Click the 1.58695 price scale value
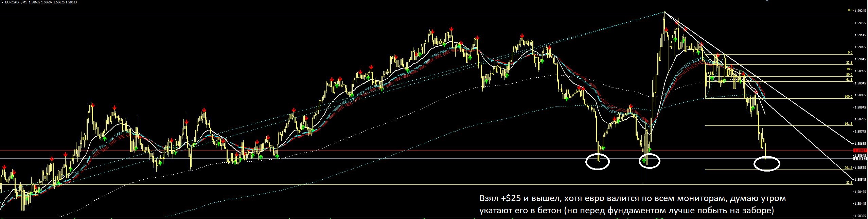Screen dimensions: 868x219 click(860, 143)
